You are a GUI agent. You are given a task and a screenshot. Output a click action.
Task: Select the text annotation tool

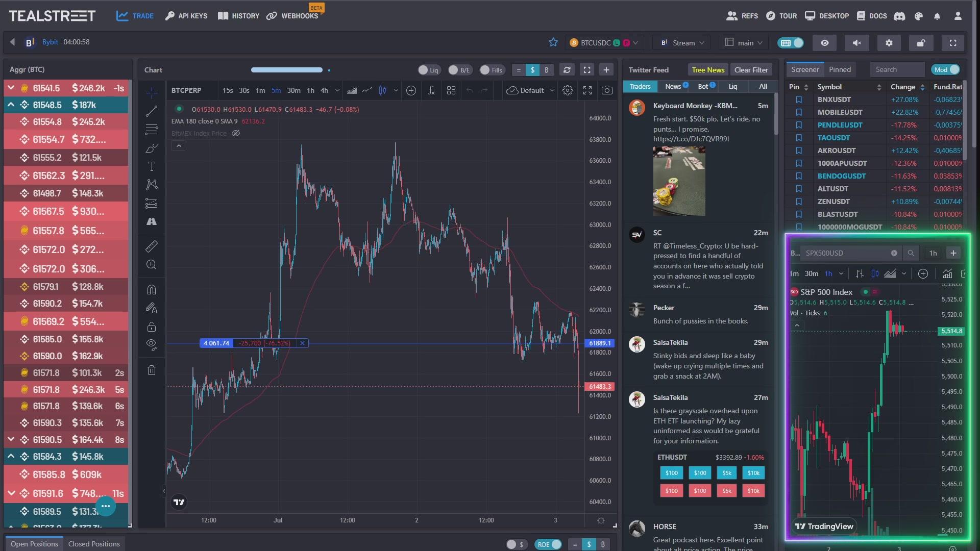tap(152, 166)
